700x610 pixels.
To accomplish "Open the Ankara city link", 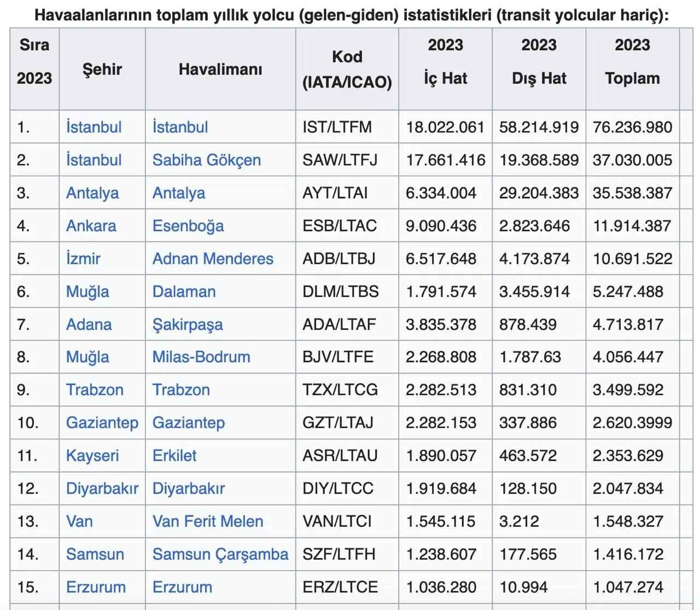I will (x=91, y=225).
